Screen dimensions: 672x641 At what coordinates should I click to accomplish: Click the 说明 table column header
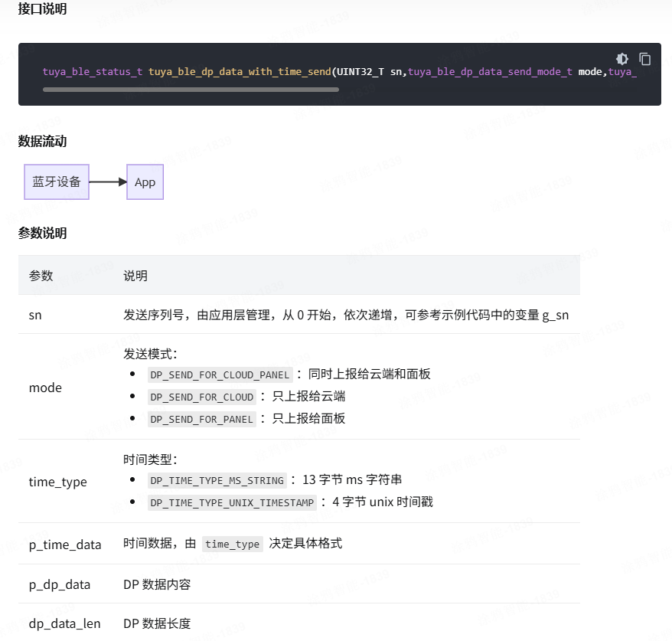tap(135, 275)
